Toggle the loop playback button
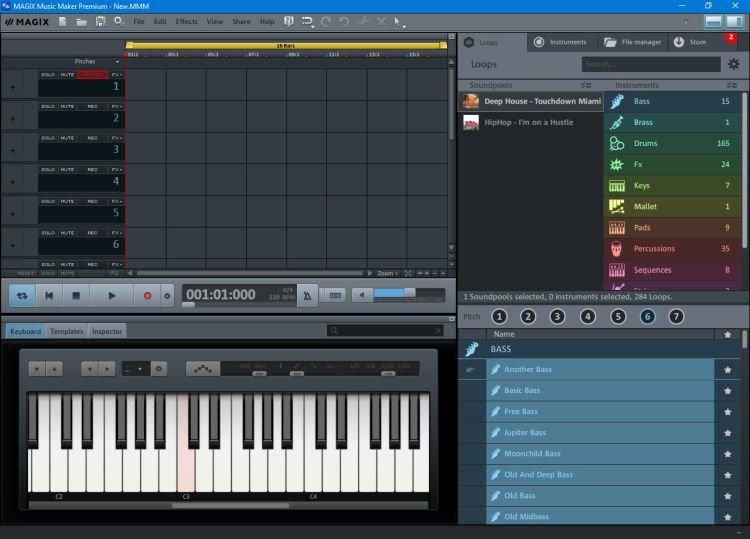 click(22, 296)
